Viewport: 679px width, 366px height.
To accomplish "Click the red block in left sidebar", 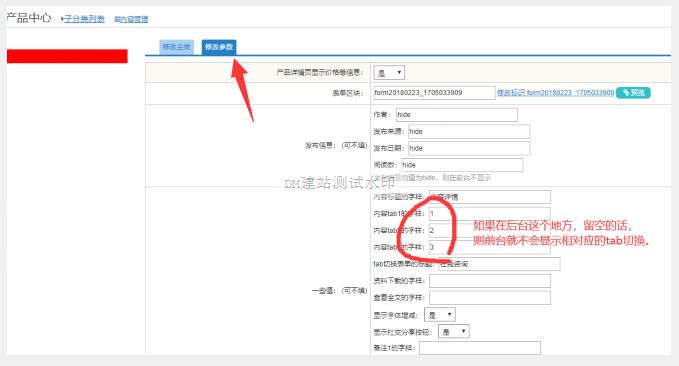I will tap(67, 56).
